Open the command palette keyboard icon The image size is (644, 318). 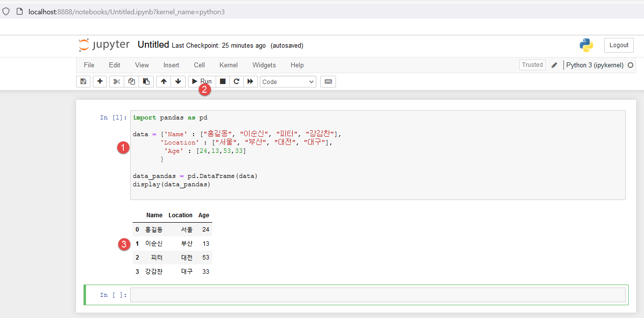point(328,82)
